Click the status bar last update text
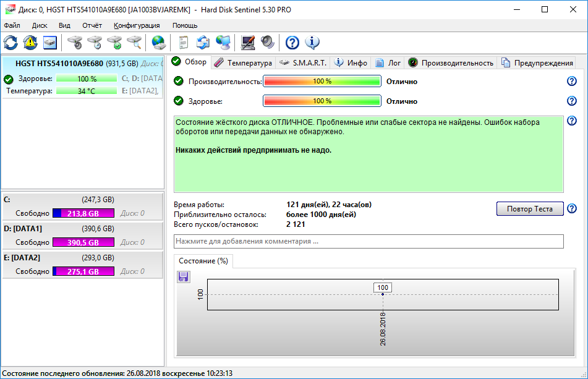 click(117, 373)
